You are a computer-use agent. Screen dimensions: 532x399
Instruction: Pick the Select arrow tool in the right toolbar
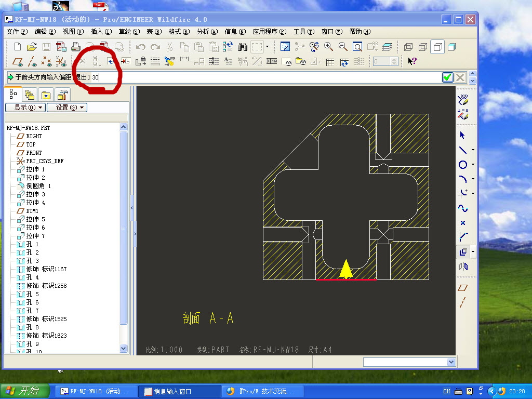click(x=462, y=136)
